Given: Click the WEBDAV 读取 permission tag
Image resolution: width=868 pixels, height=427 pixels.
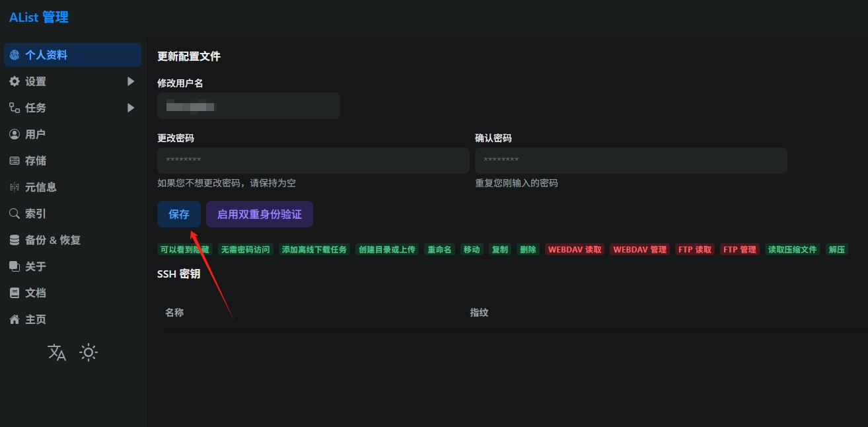Looking at the screenshot, I should (x=575, y=250).
